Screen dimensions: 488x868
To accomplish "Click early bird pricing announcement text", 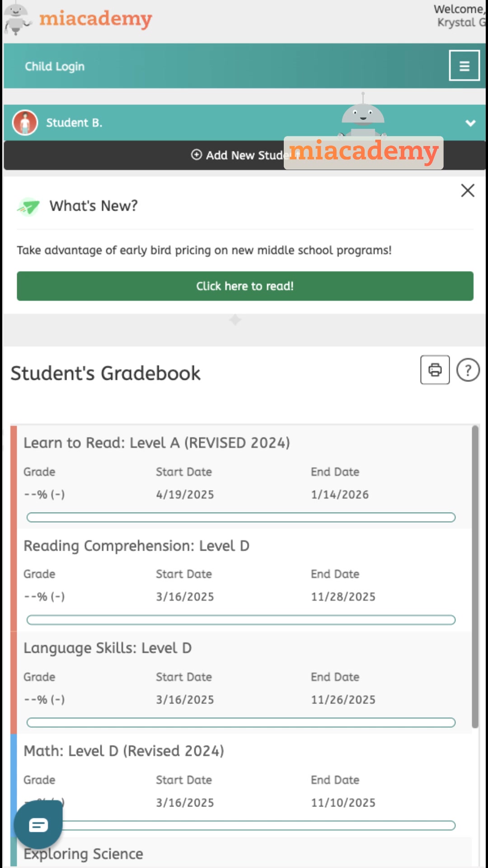I will click(x=204, y=250).
